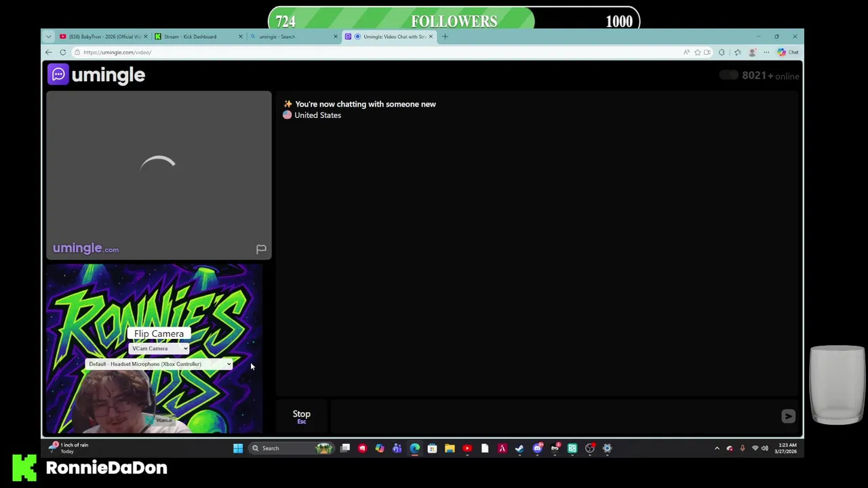Viewport: 868px width, 488px height.
Task: Open File Explorer from the taskbar
Action: pos(450,448)
